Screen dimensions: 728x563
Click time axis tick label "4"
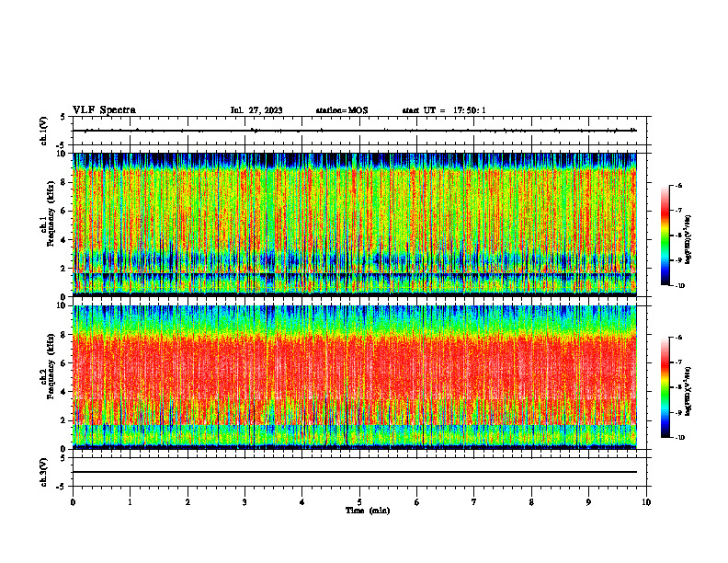point(302,502)
